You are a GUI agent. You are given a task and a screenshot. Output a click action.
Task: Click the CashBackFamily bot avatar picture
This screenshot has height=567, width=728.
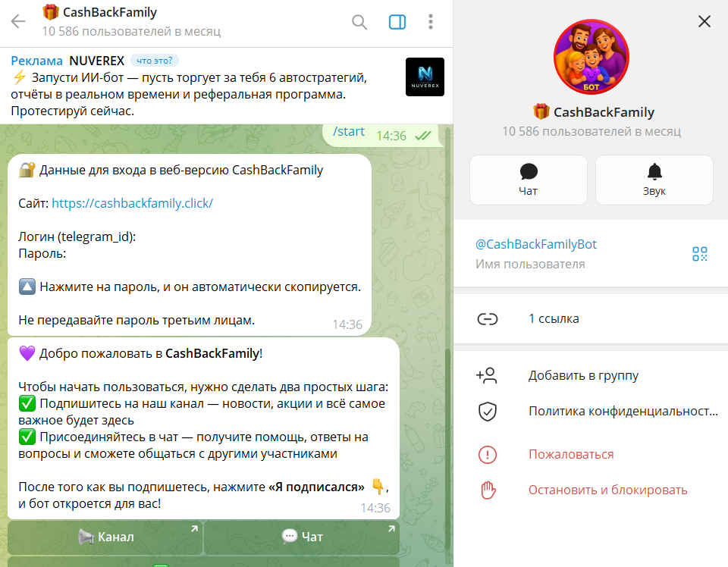[591, 57]
